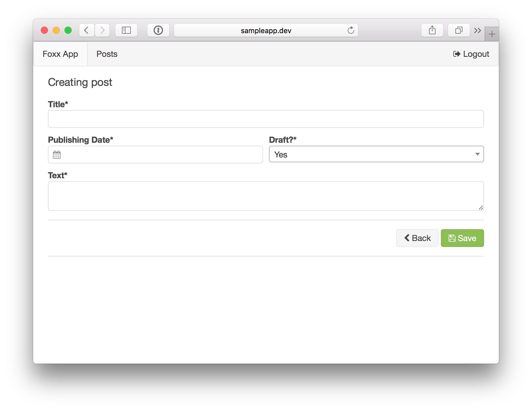Open the Share sheet icon
This screenshot has height=411, width=532.
[x=432, y=30]
